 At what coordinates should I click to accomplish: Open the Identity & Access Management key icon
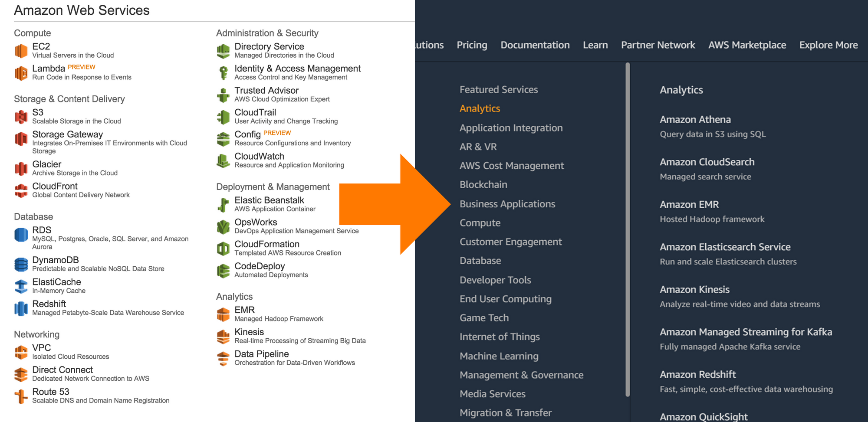pos(223,73)
